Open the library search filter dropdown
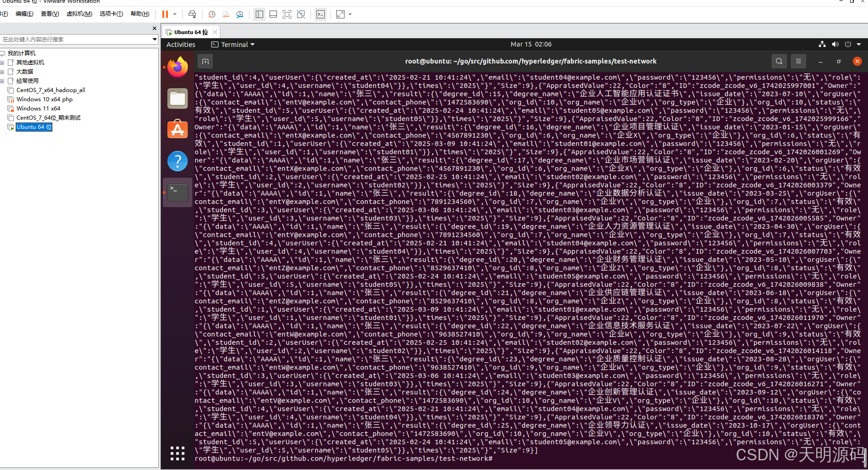Screen dimensions: 868x470 click(155, 40)
